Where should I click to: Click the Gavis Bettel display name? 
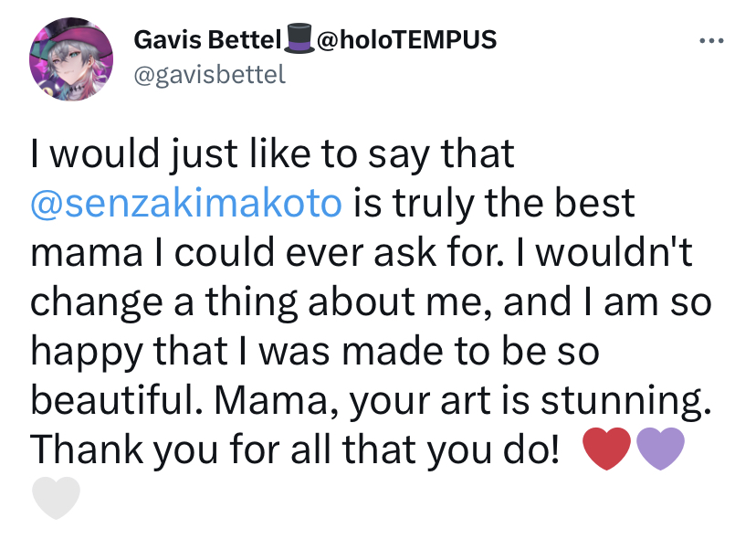[x=207, y=39]
